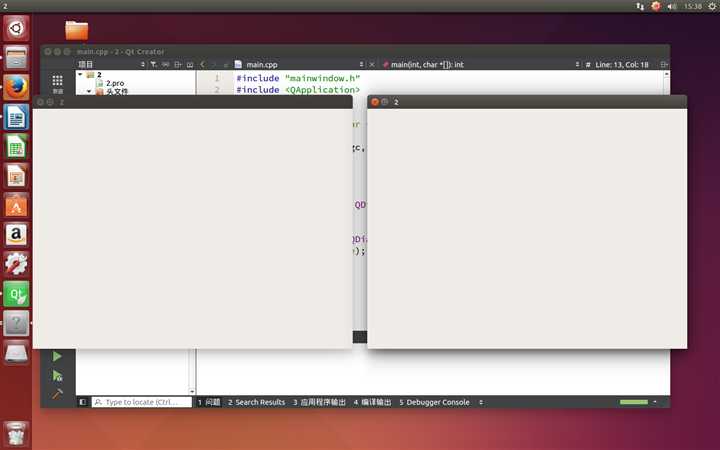The image size is (720, 450).
Task: Click the green build progress bar
Action: 634,402
